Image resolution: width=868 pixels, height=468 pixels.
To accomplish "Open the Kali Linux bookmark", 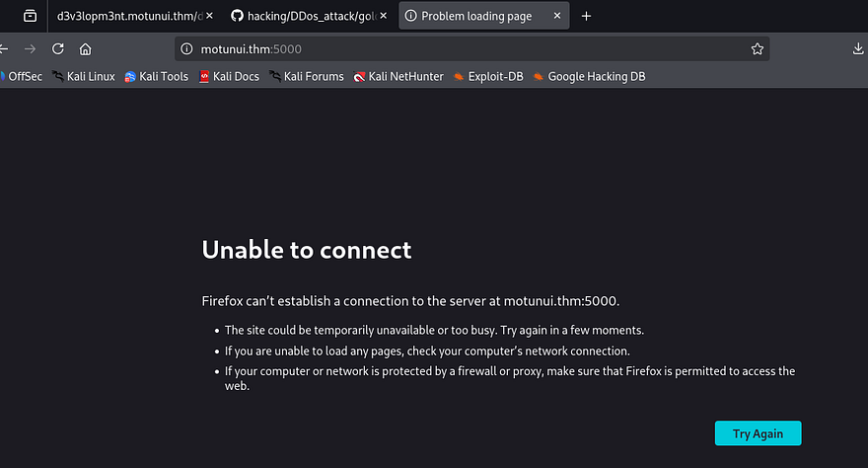I will pyautogui.click(x=84, y=76).
